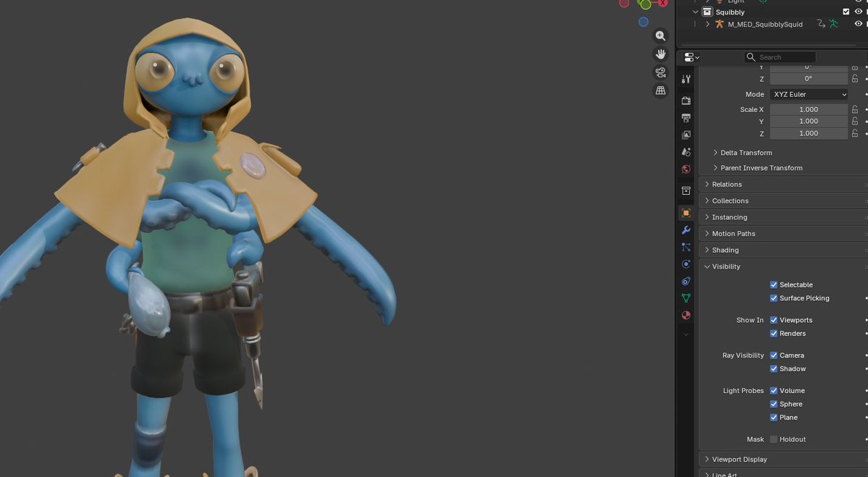
Task: Click the Scale Y value field
Action: click(809, 121)
